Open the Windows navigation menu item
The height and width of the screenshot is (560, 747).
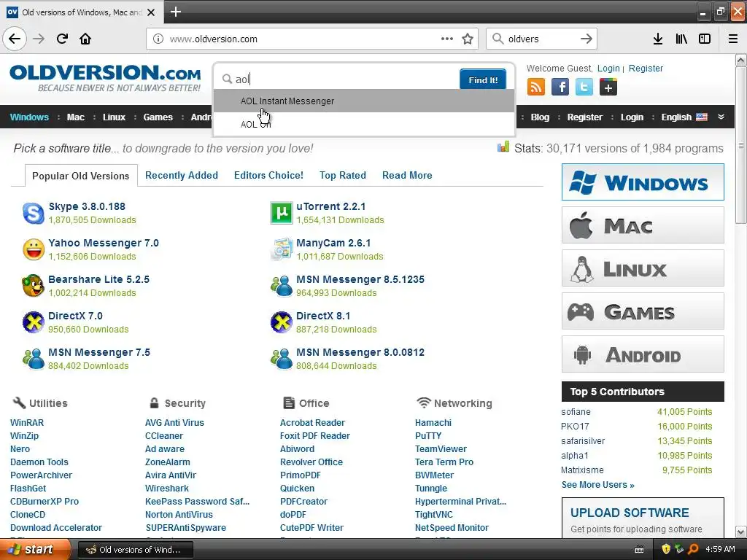pos(29,117)
